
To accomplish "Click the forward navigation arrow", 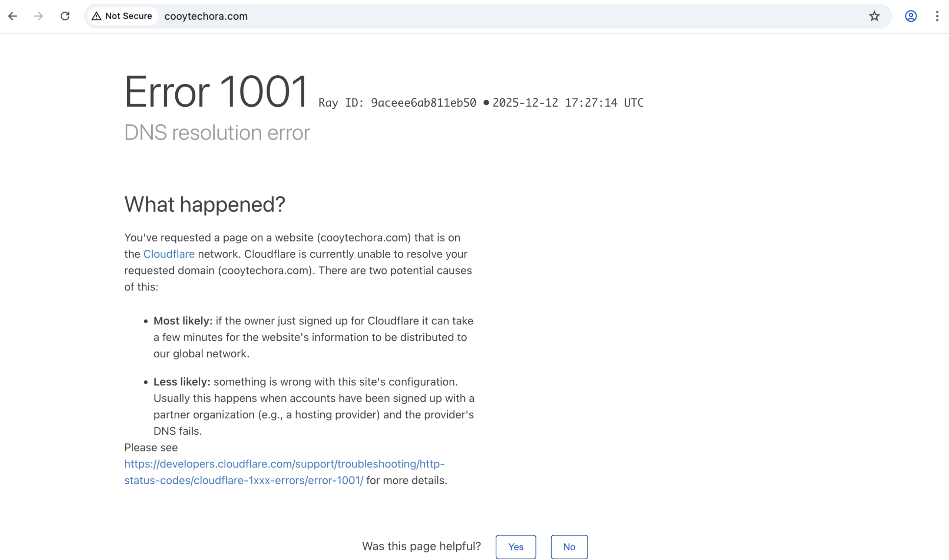I will pos(39,16).
